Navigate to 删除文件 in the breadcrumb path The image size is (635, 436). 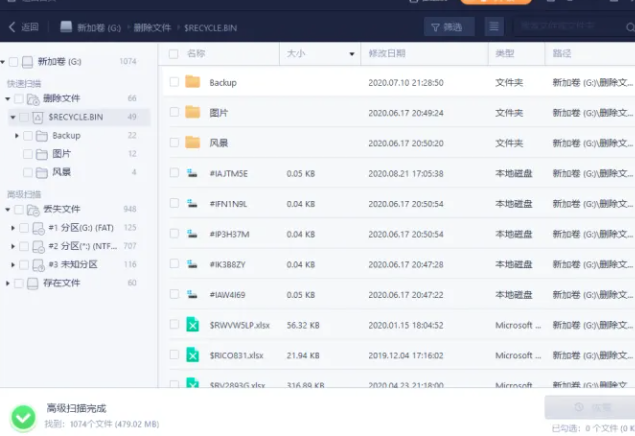point(154,27)
